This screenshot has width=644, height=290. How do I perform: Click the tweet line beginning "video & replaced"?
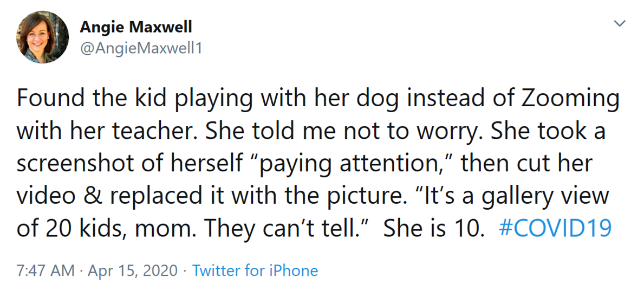(x=313, y=196)
